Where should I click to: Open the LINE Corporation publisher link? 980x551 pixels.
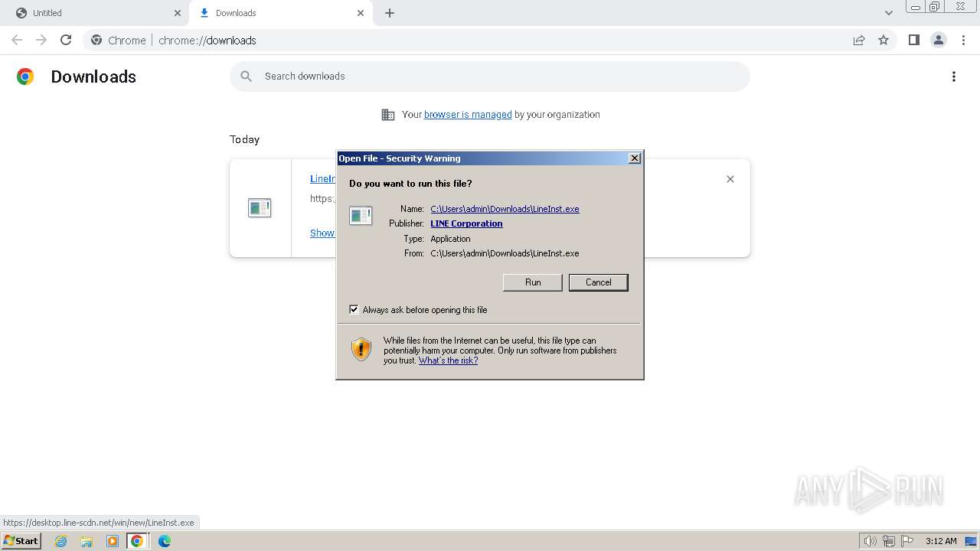point(466,223)
